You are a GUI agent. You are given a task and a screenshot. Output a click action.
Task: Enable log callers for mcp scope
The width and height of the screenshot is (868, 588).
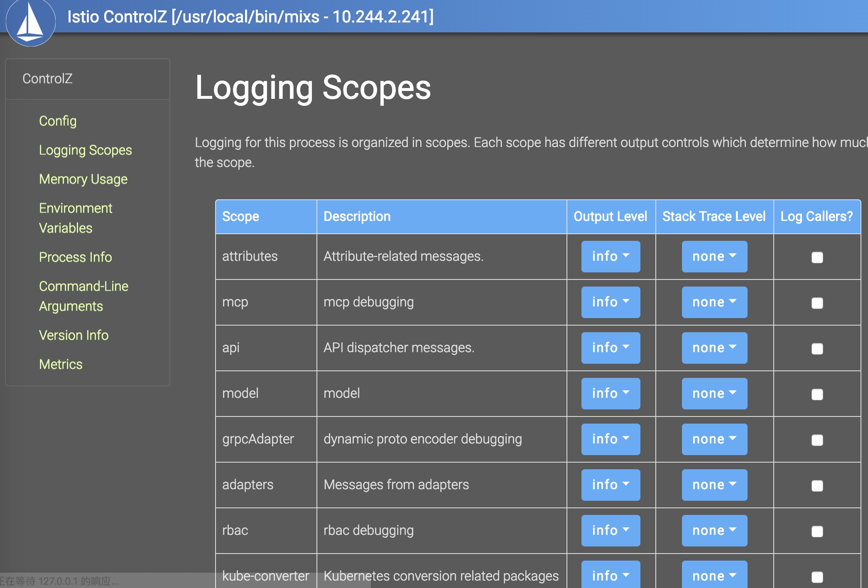[817, 303]
